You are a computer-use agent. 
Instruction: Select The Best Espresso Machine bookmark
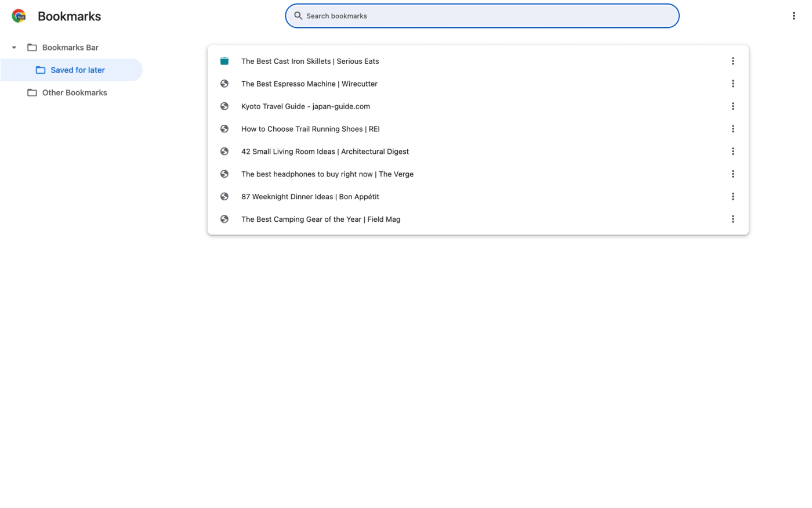click(478, 84)
